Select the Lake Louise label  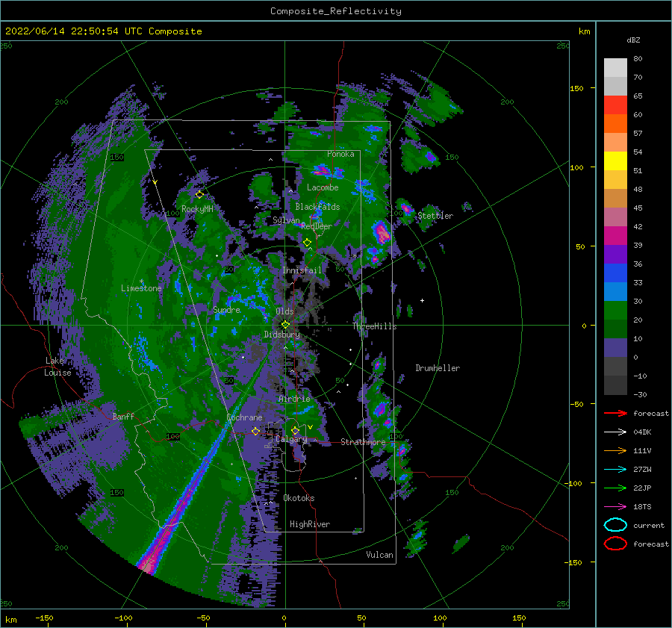(58, 367)
